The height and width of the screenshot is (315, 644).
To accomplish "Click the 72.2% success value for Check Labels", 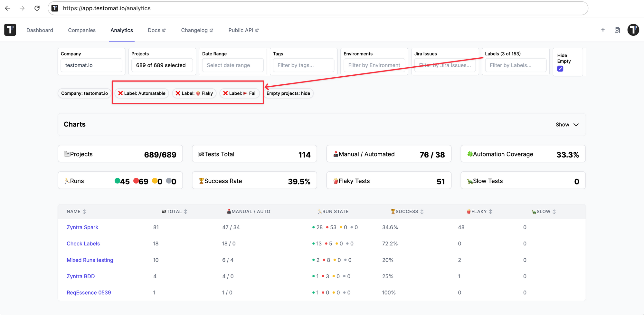I will coord(390,243).
